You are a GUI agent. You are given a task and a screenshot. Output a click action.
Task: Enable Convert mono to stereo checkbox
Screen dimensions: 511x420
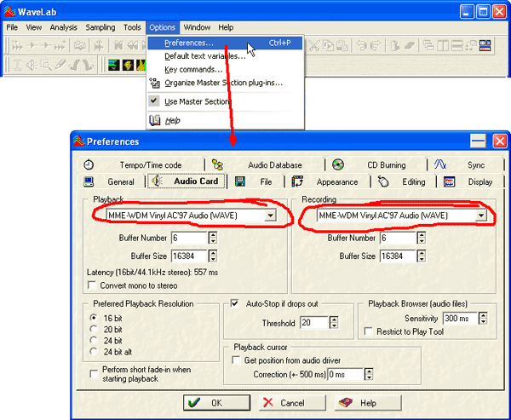(x=93, y=285)
